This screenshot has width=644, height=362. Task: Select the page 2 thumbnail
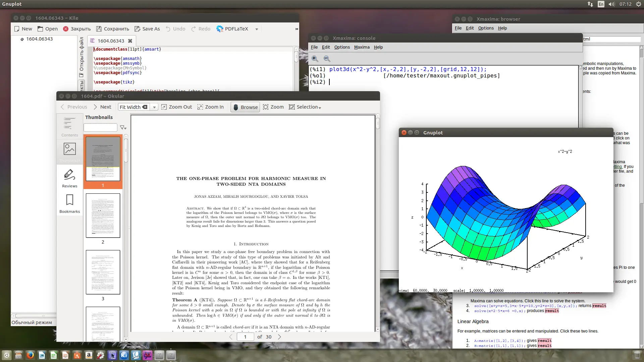click(x=103, y=216)
